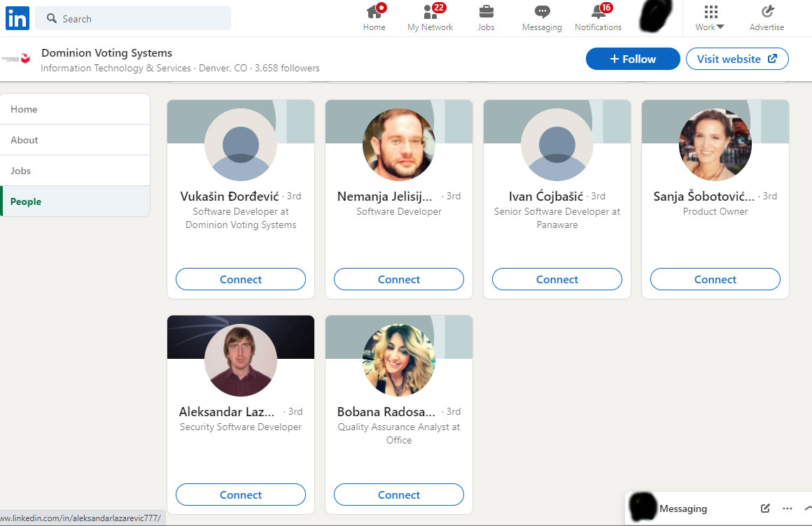Expand the Work dropdown arrow

(720, 27)
